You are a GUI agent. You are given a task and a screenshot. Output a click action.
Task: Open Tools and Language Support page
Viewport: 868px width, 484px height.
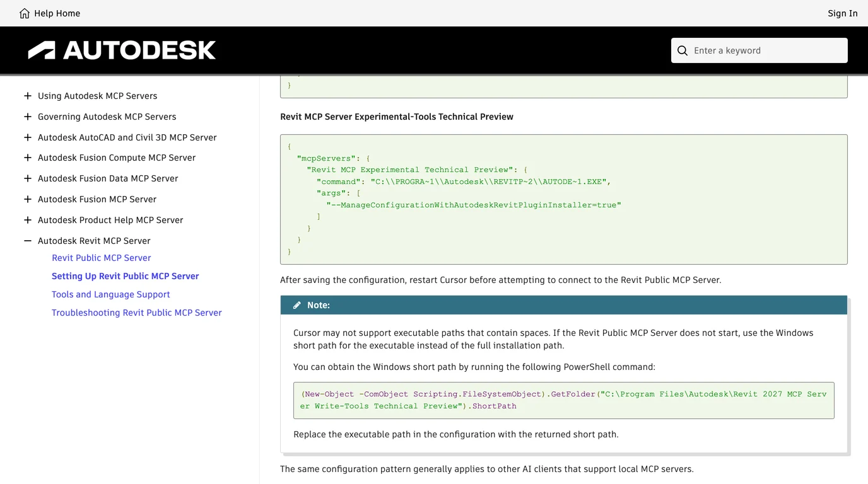(111, 294)
